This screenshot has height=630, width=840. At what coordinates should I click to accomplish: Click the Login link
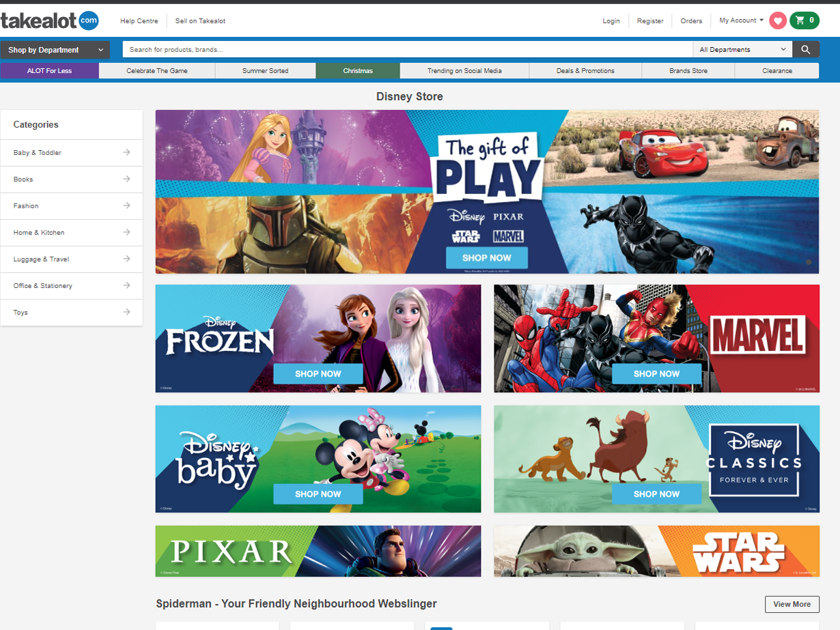click(x=611, y=21)
